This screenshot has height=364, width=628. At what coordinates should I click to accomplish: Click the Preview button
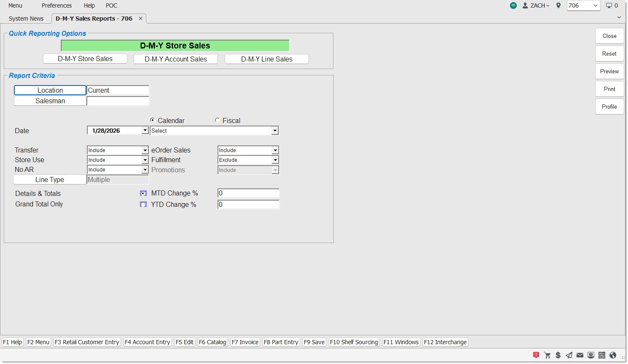609,71
